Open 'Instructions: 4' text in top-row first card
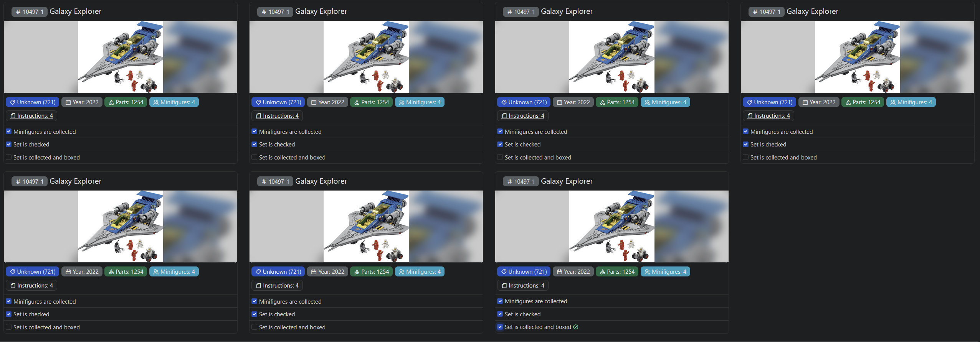The height and width of the screenshot is (342, 980). (x=35, y=116)
